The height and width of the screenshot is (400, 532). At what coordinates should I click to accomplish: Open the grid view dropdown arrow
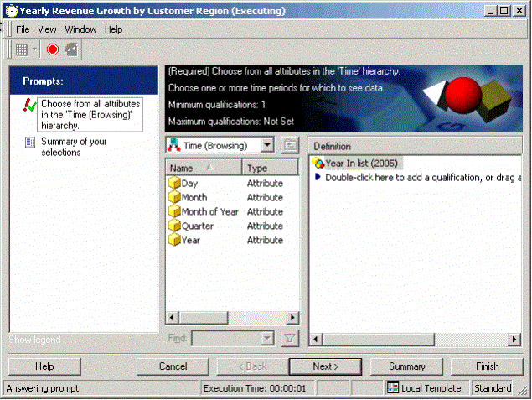pos(34,49)
